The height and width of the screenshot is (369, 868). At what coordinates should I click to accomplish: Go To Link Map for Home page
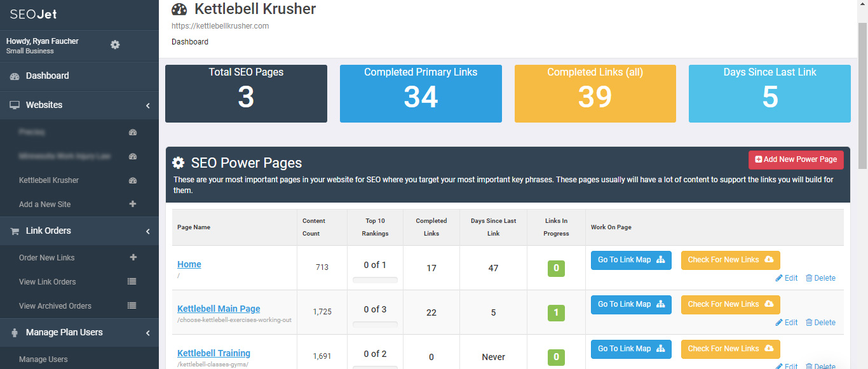click(x=631, y=260)
